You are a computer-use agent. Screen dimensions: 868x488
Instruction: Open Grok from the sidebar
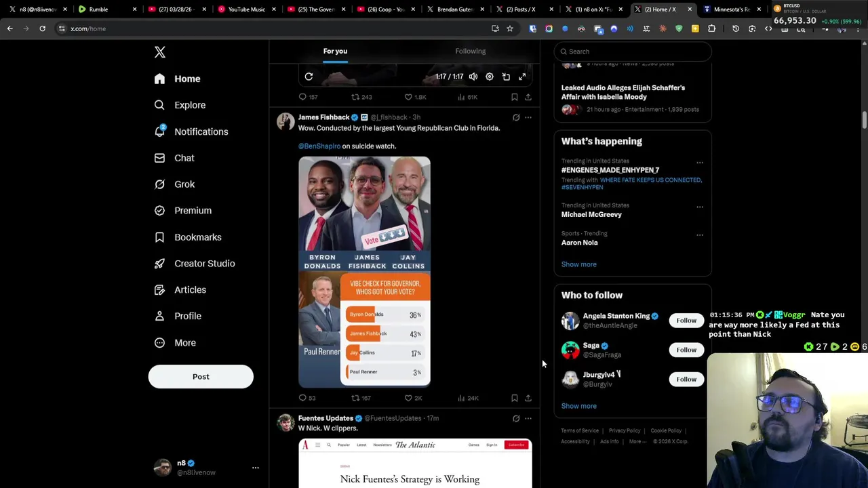pyautogui.click(x=174, y=184)
